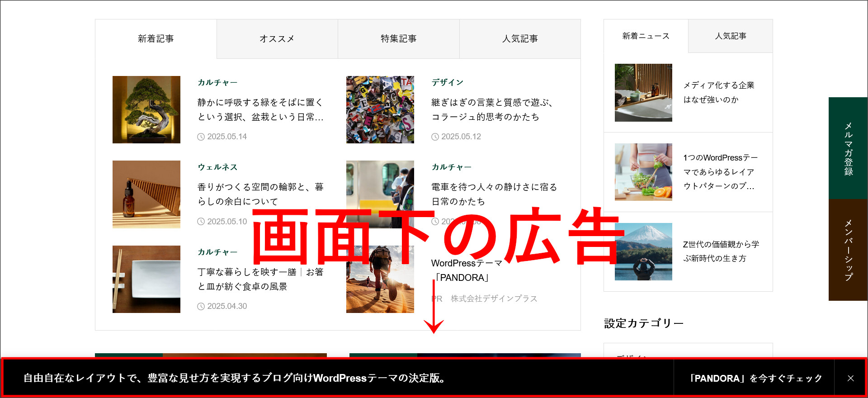This screenshot has width=868, height=398.
Task: Open the bonsai article thumbnail
Action: 146,109
